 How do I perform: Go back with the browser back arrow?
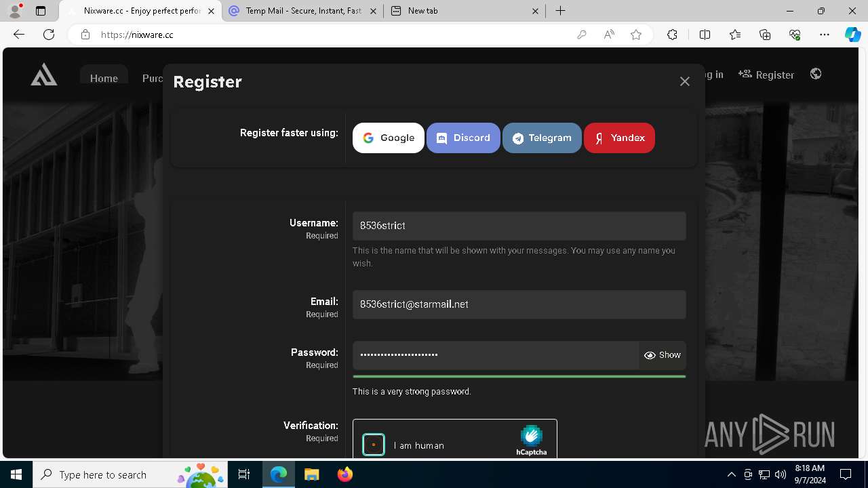19,35
